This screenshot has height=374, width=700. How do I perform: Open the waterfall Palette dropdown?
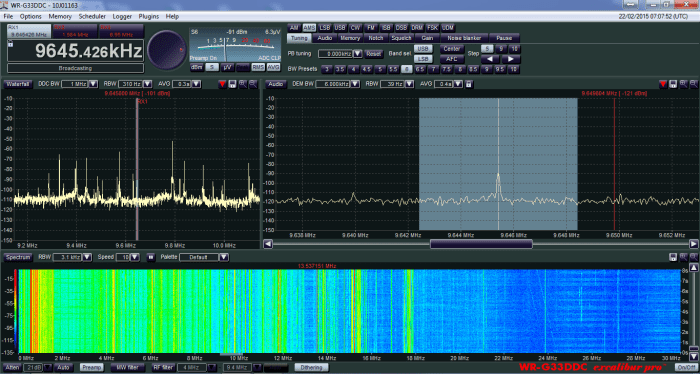(224, 257)
